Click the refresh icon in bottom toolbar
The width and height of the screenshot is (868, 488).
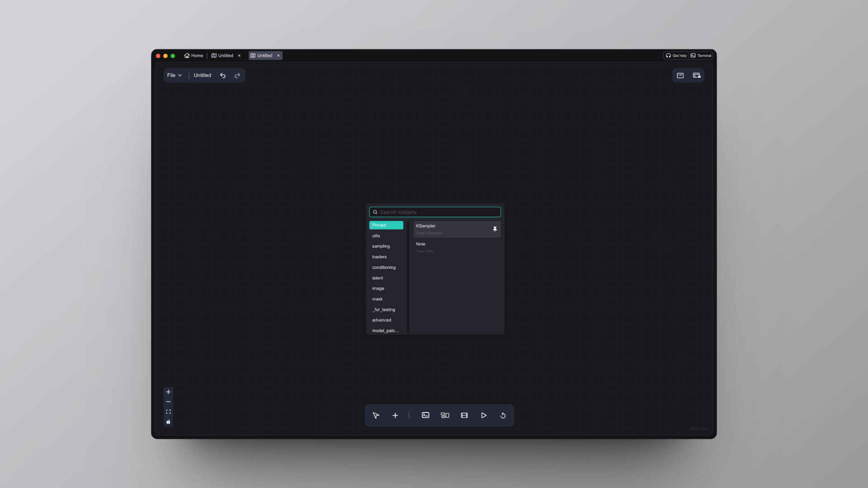pos(503,415)
